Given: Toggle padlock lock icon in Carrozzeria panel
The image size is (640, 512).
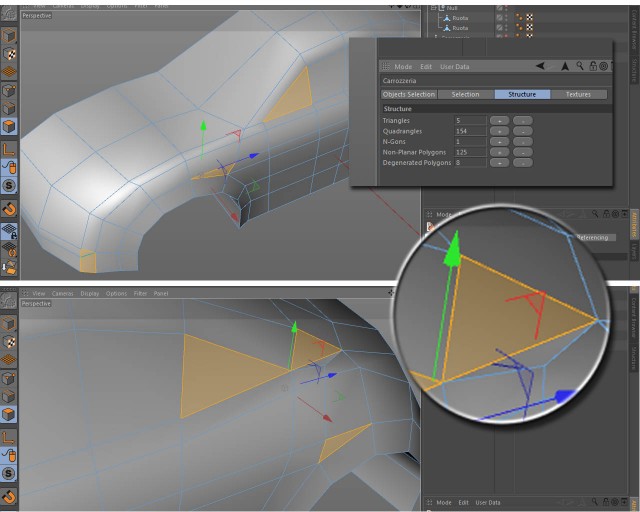Looking at the screenshot, I should pyautogui.click(x=593, y=66).
